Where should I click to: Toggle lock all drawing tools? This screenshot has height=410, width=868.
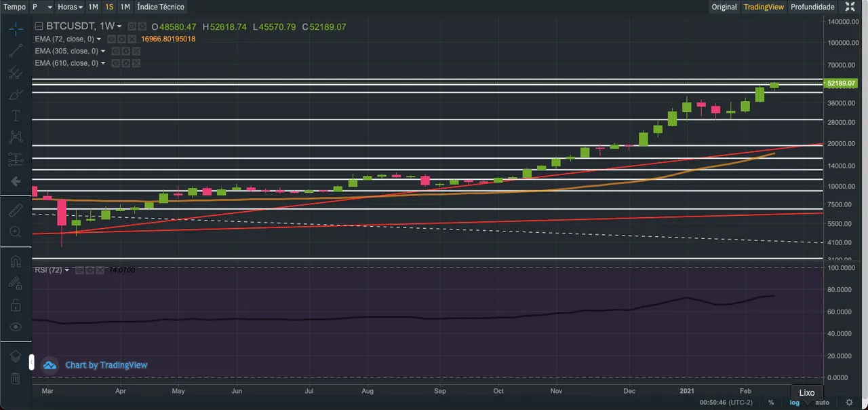tap(16, 305)
